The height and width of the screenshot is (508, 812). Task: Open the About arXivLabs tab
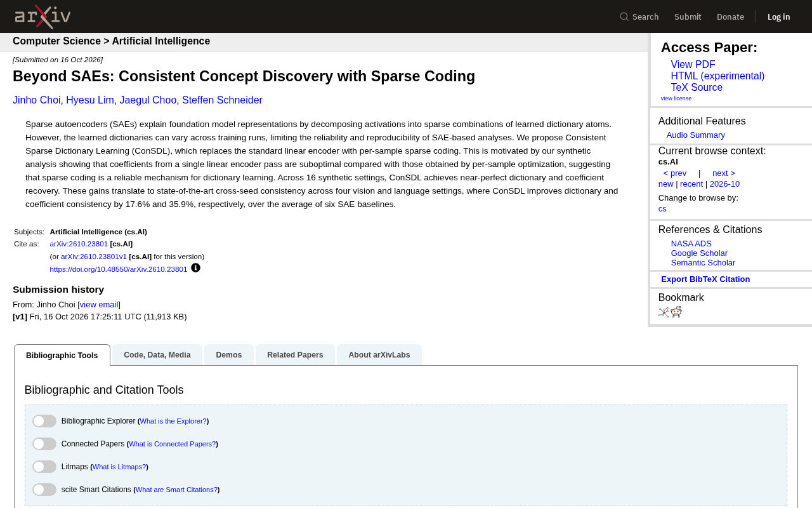[379, 355]
